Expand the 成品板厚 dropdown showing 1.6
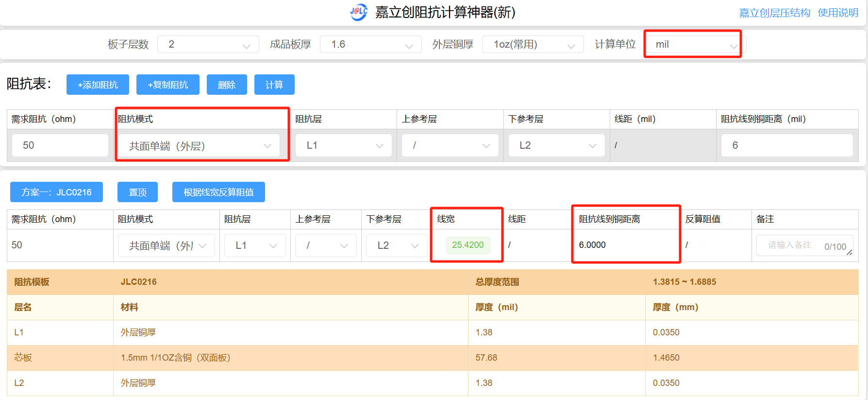The height and width of the screenshot is (400, 868). tap(371, 44)
